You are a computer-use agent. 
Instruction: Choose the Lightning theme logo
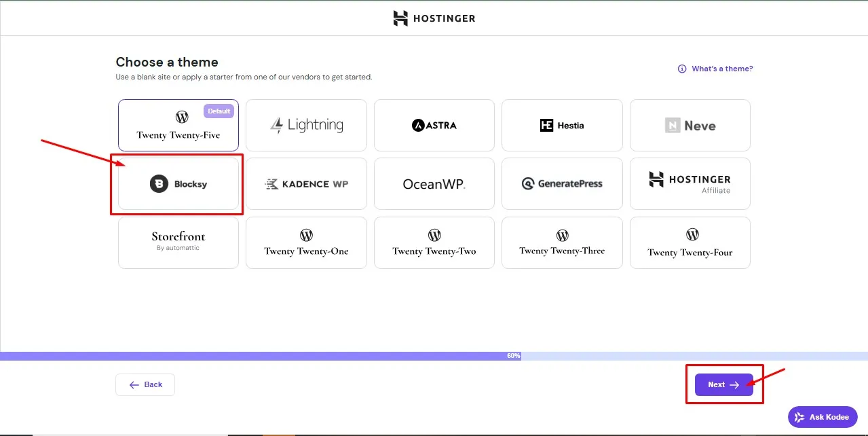coord(306,126)
